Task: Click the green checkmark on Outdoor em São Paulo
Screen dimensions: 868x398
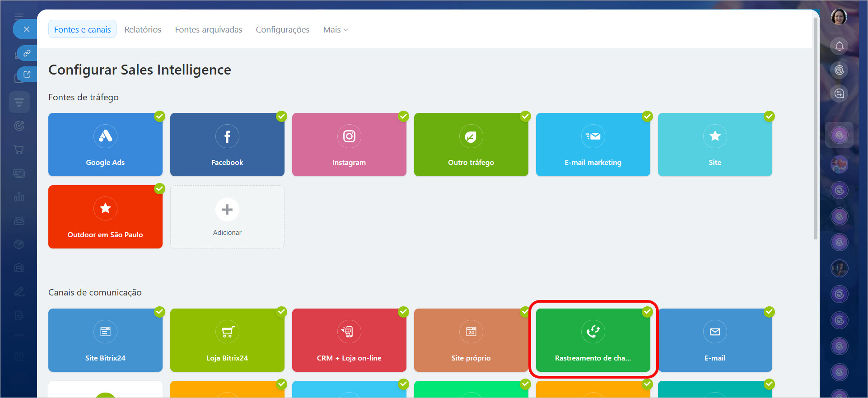Action: pyautogui.click(x=159, y=189)
